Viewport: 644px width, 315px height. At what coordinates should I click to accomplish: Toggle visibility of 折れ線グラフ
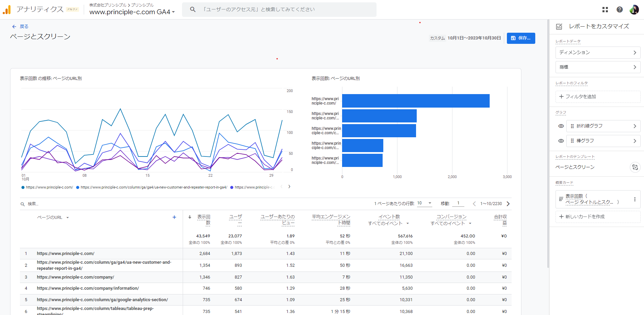[561, 126]
